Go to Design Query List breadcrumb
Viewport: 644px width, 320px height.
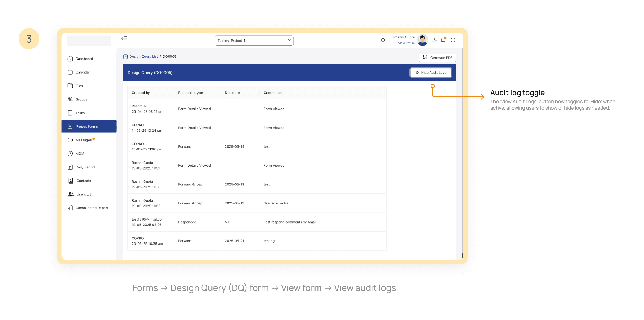(144, 57)
